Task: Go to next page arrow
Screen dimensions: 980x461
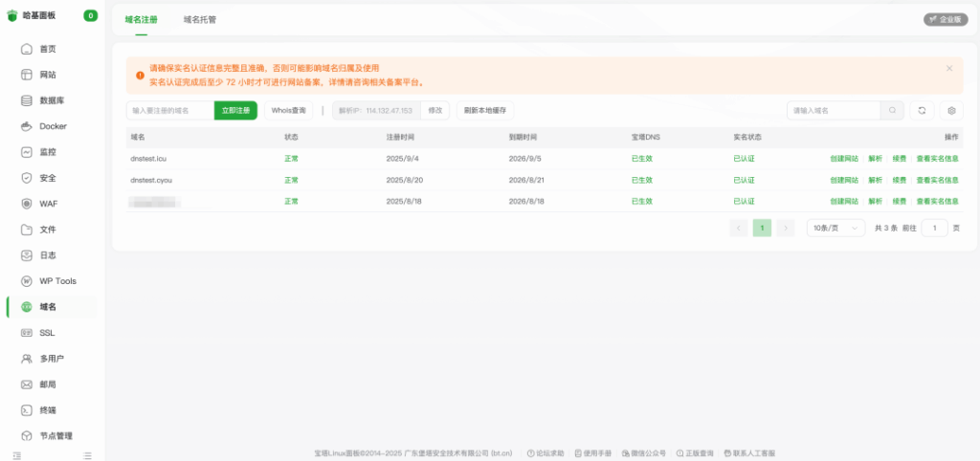Action: [785, 228]
